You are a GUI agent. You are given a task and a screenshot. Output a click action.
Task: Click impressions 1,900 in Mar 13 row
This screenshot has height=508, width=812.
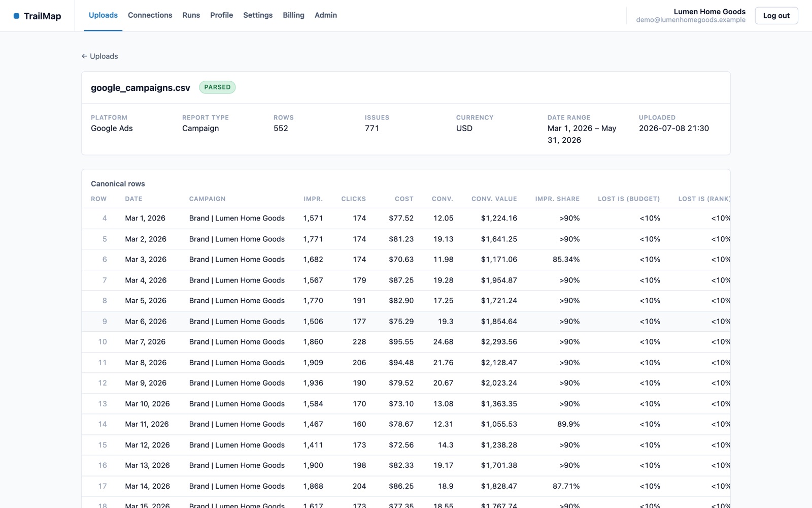coord(313,465)
